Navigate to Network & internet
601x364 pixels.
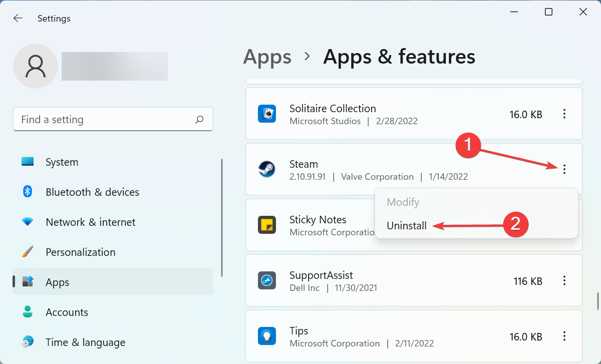pos(90,222)
